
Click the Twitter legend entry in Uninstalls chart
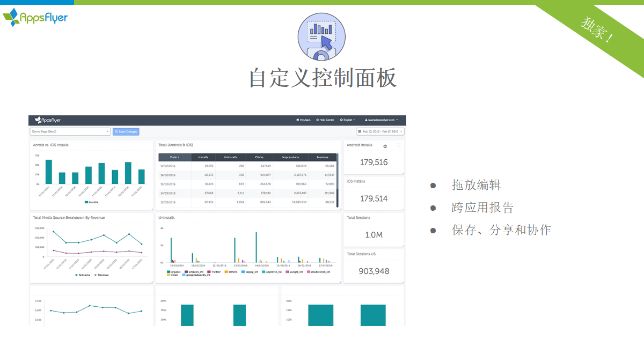point(214,272)
